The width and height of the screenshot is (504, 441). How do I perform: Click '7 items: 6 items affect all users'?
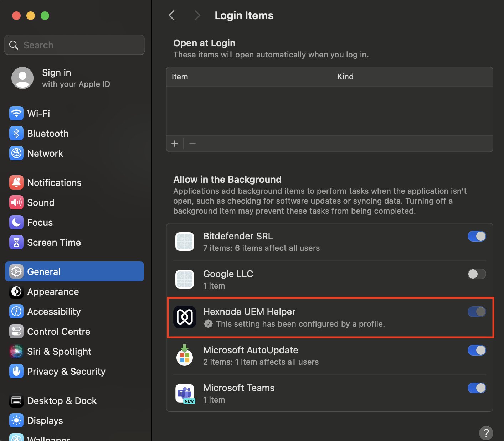pyautogui.click(x=261, y=248)
